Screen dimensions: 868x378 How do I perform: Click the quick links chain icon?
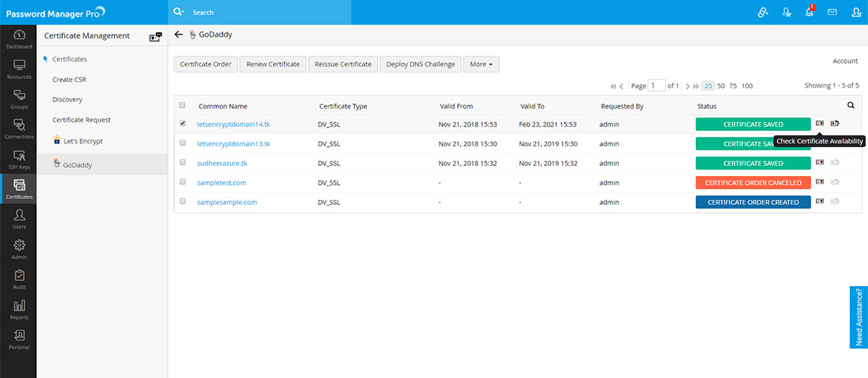[x=762, y=12]
